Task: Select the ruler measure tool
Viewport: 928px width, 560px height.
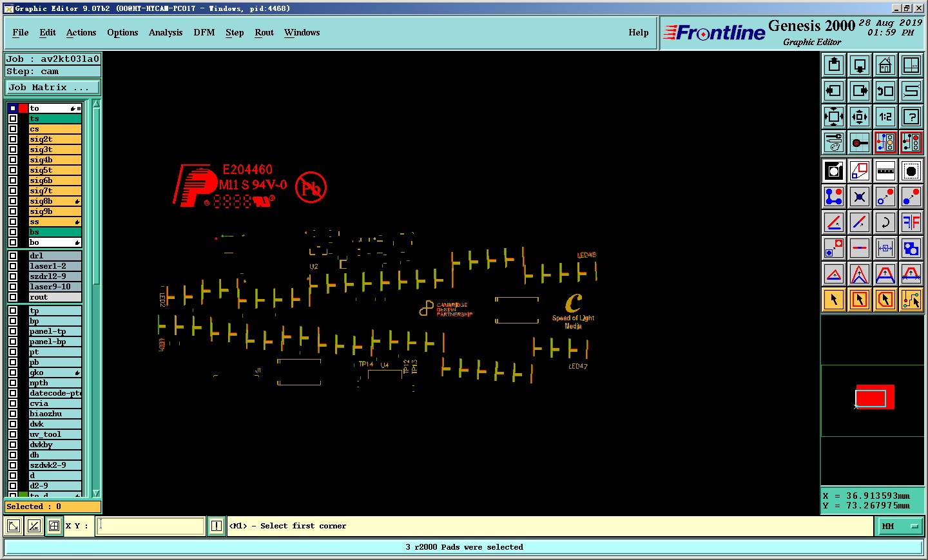Action: (x=885, y=171)
